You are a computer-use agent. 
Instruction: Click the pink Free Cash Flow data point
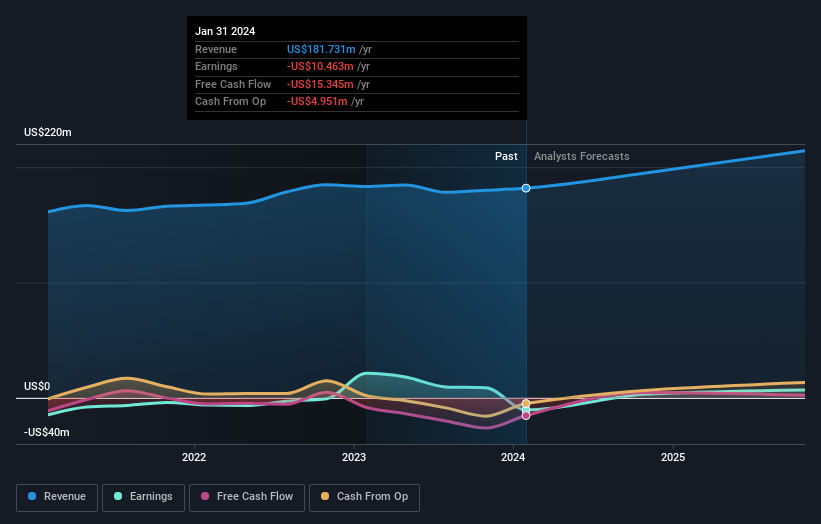(526, 416)
